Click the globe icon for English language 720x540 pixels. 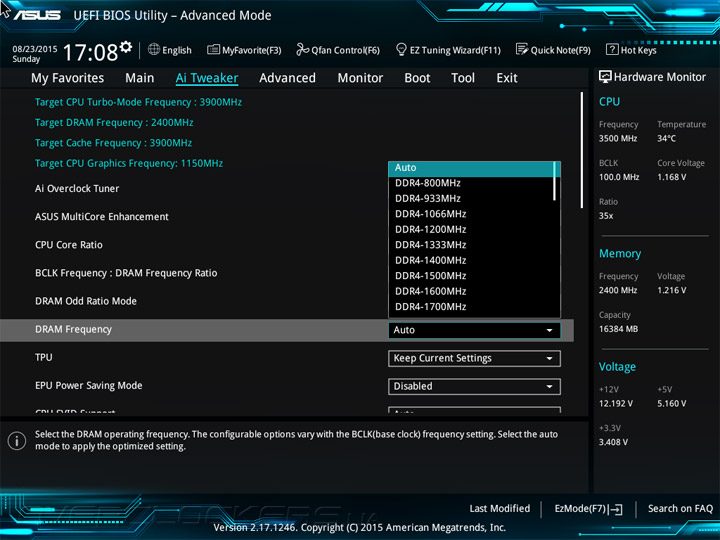pyautogui.click(x=154, y=50)
